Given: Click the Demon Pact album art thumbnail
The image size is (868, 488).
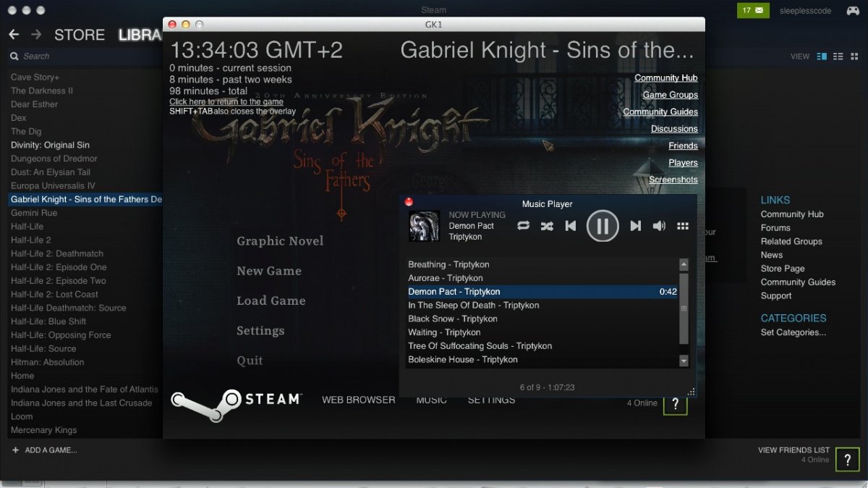Looking at the screenshot, I should point(424,226).
